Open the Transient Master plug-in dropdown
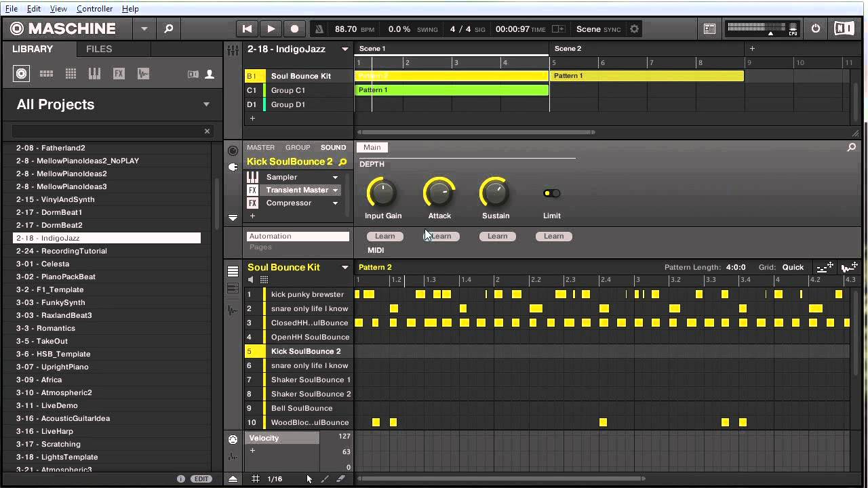 click(x=335, y=190)
